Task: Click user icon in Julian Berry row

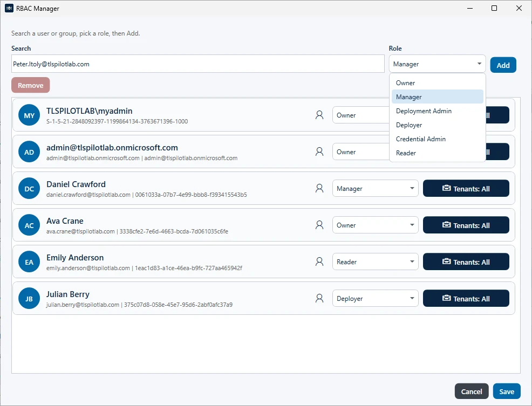Action: click(x=319, y=298)
